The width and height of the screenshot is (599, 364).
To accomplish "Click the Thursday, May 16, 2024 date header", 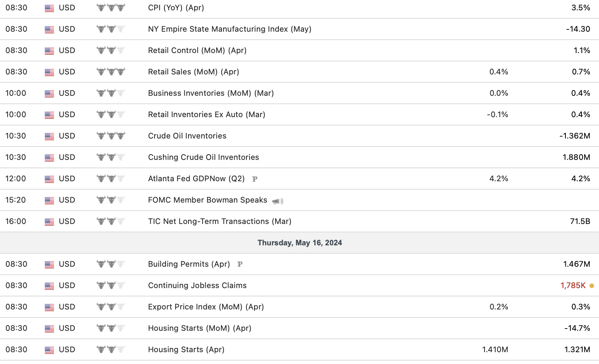I will pos(299,243).
